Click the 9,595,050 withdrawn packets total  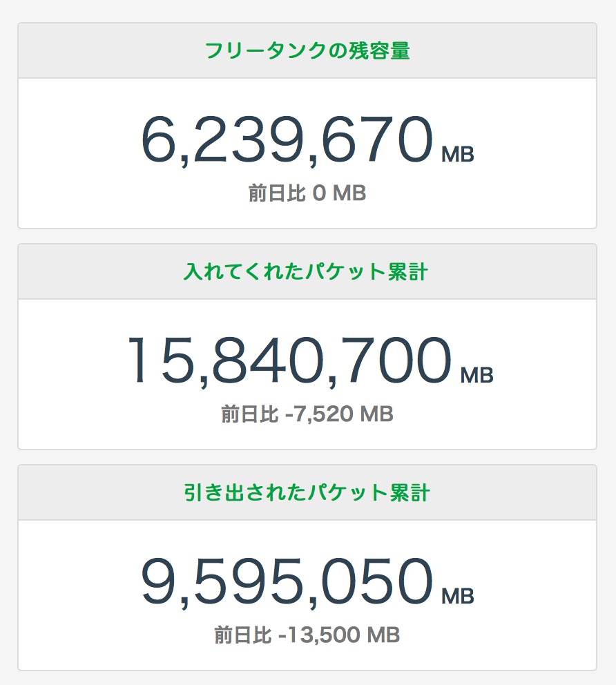coord(287,581)
